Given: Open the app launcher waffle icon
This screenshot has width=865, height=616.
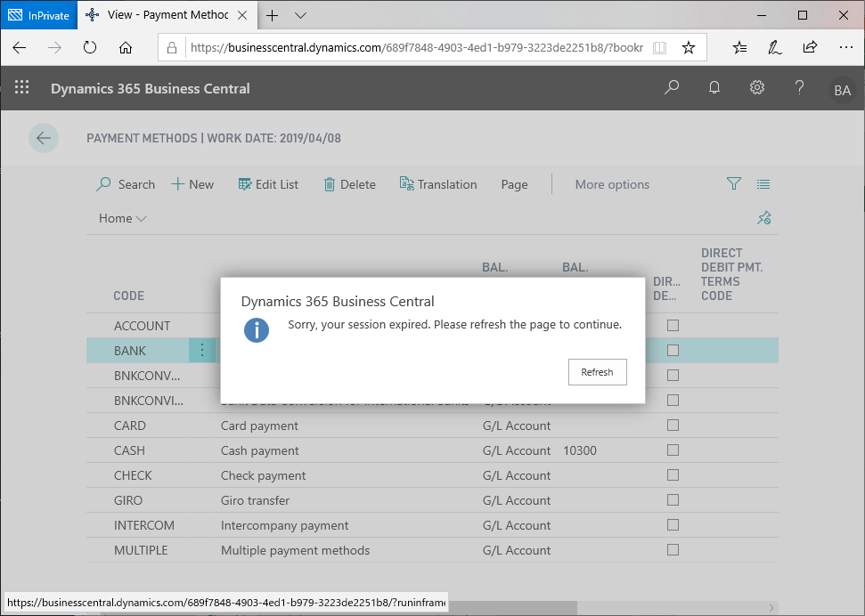Looking at the screenshot, I should tap(22, 87).
